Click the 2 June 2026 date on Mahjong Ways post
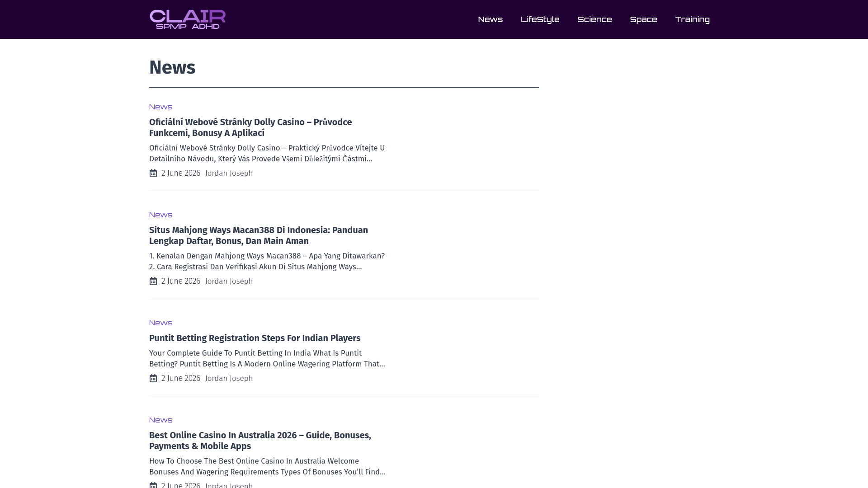Viewport: 868px width, 488px height. (181, 281)
